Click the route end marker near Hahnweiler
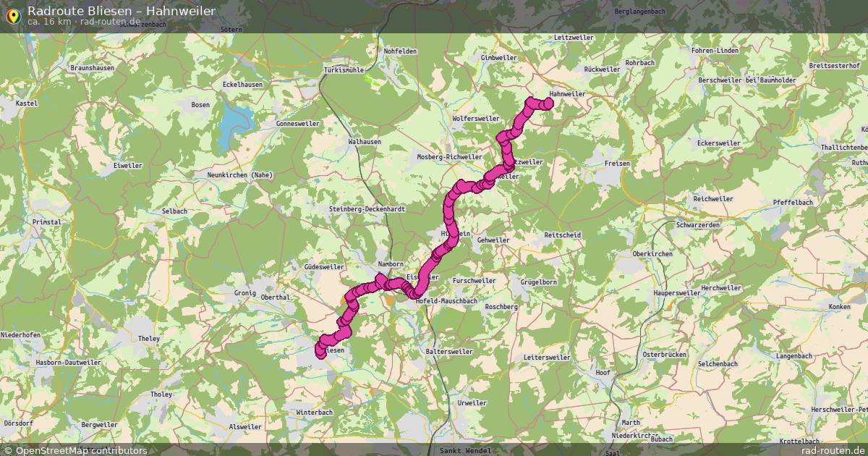The height and width of the screenshot is (456, 868). [x=548, y=104]
